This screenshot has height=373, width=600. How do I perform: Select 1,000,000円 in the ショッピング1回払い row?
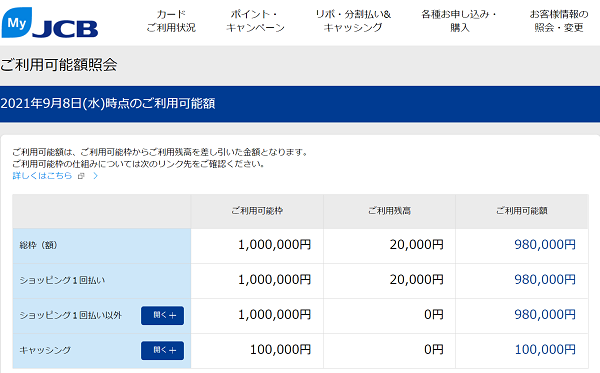(274, 280)
